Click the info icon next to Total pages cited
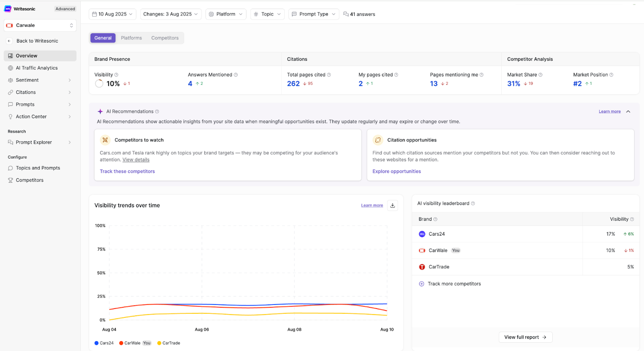 [329, 75]
